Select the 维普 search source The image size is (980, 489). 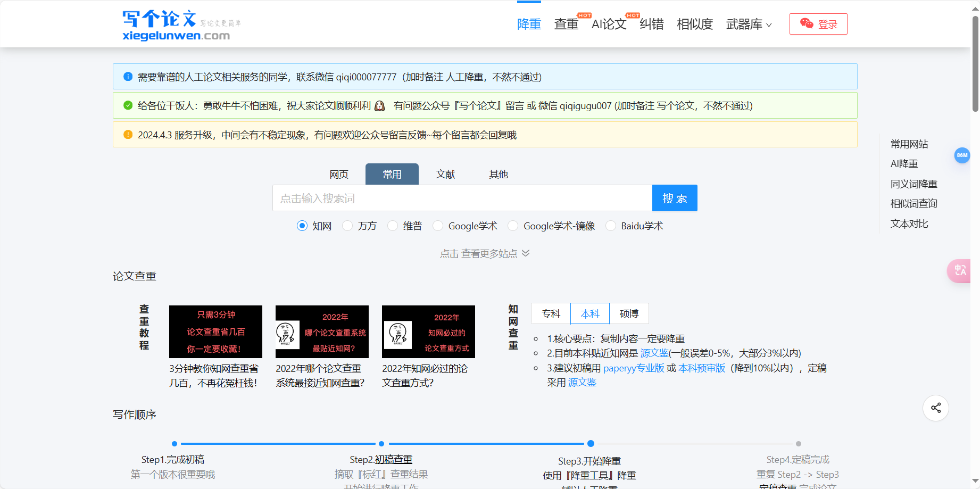(x=392, y=226)
